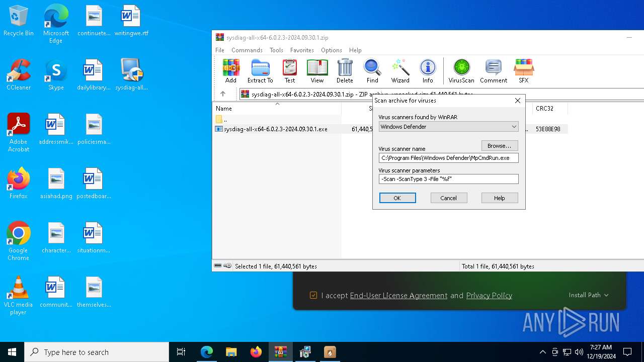Open the Help menu in WinRAR
Screen dimensions: 644x362
point(355,50)
